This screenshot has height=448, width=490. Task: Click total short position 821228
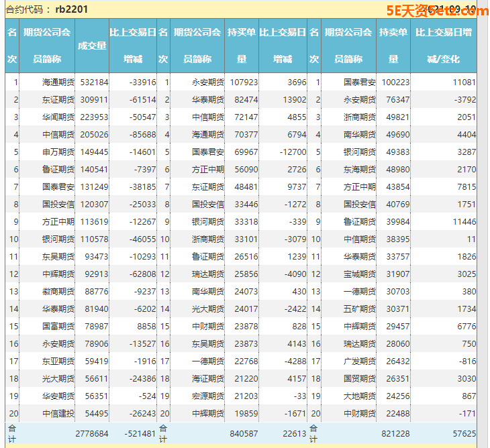[395, 434]
